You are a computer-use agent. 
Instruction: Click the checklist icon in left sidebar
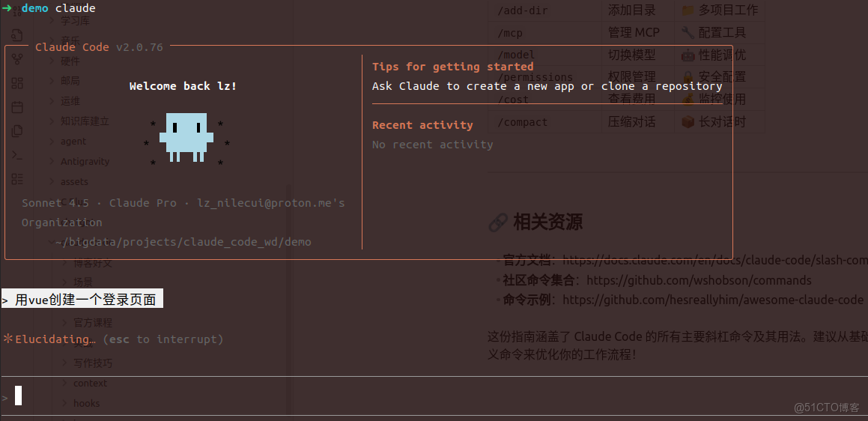click(17, 179)
